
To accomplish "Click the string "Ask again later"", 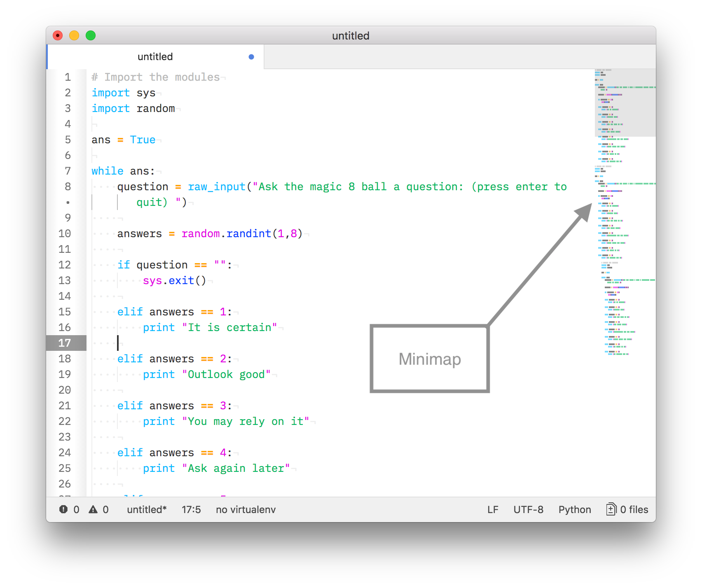I will 236,468.
